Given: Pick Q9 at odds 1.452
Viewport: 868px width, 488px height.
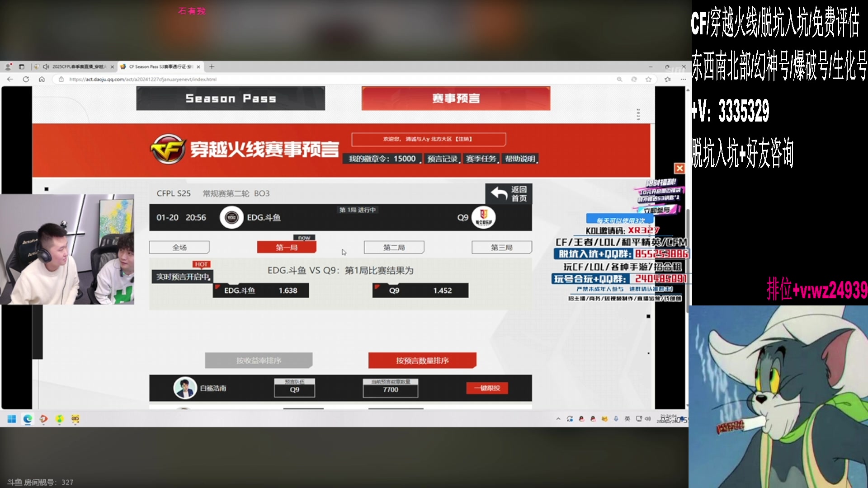Looking at the screenshot, I should (420, 291).
